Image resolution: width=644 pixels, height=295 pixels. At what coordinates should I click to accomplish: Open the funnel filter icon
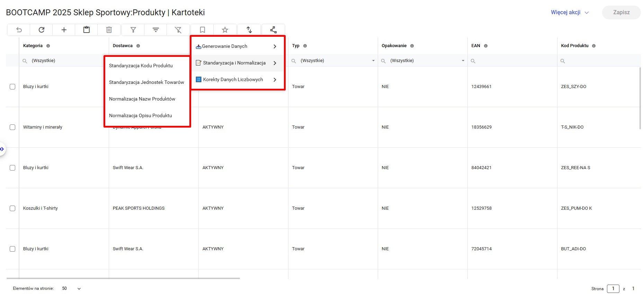click(x=133, y=30)
